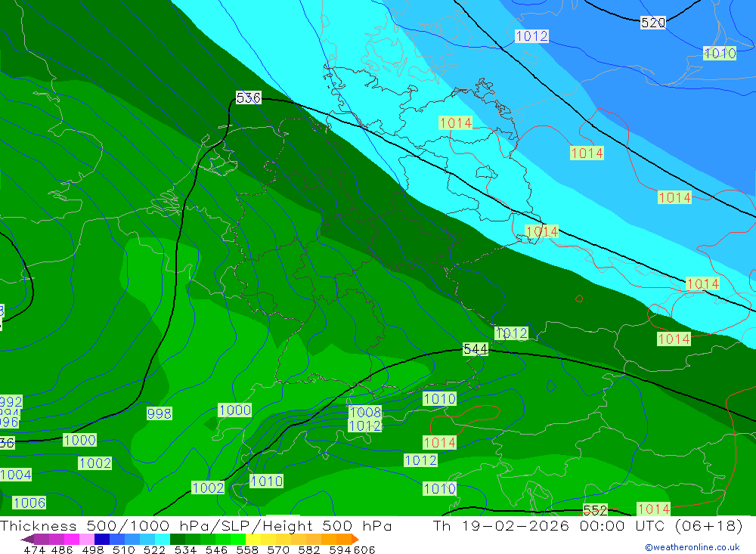Click the 992 isobar pressure label

click(x=11, y=401)
